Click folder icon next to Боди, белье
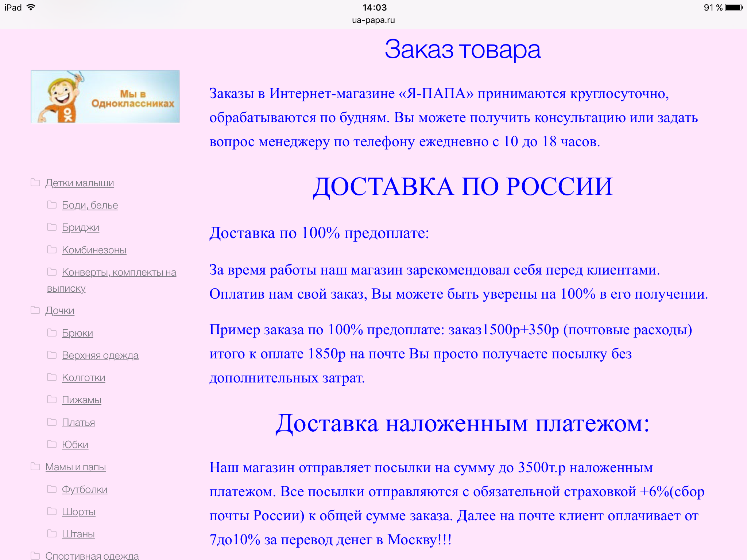Viewport: 747px width, 560px height. coord(52,205)
